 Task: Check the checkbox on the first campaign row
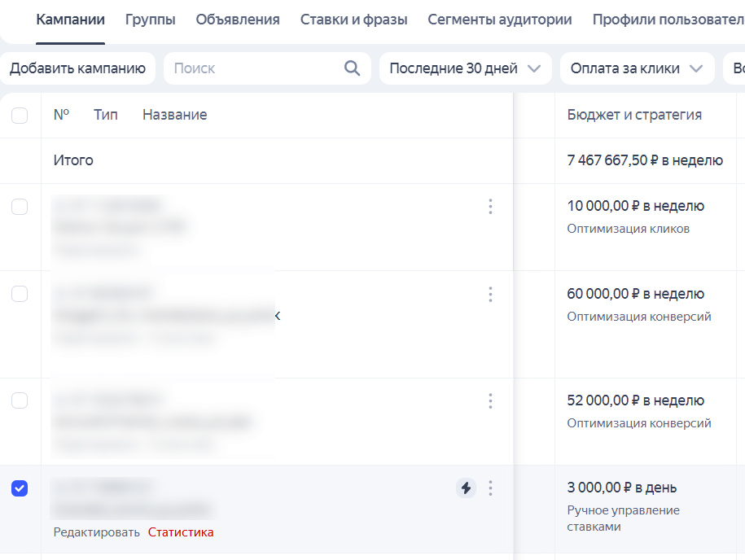(20, 206)
